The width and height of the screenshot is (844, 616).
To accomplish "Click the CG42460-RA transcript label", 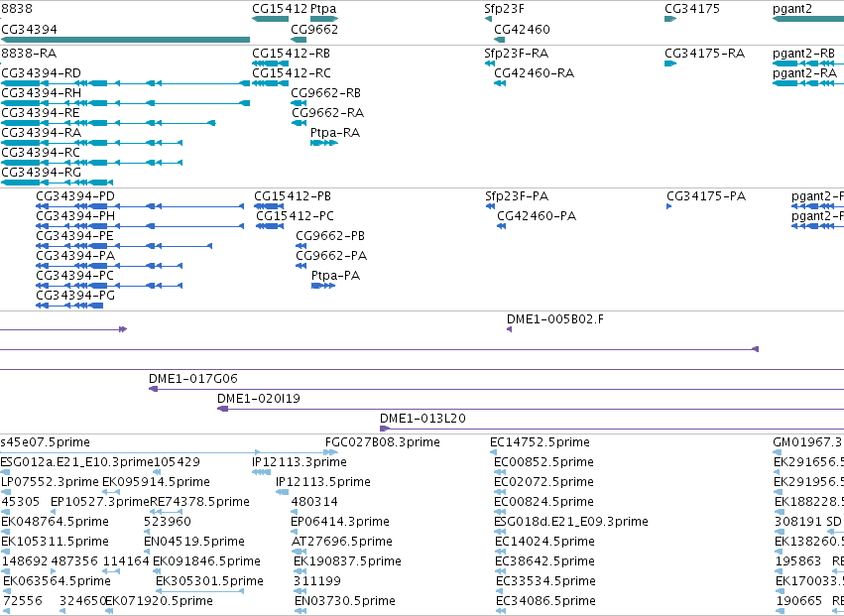I will coord(535,73).
